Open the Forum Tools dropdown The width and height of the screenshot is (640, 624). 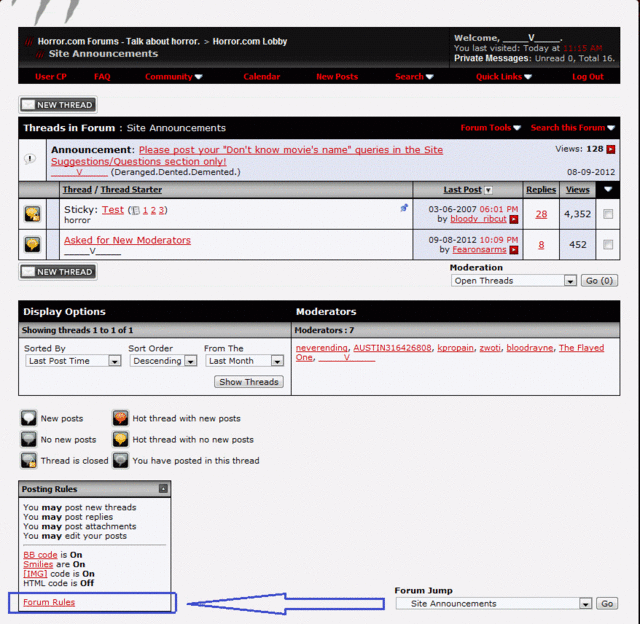click(490, 128)
